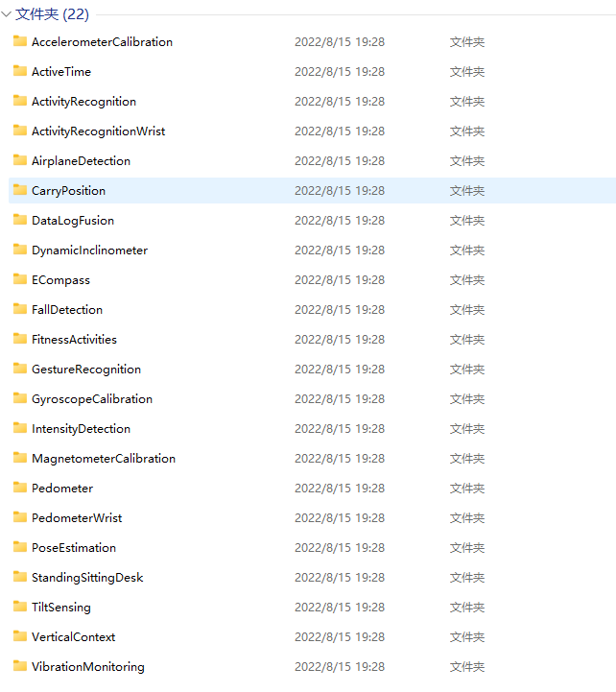Select the DynamicInclinometer folder name
The width and height of the screenshot is (616, 692).
coord(89,251)
